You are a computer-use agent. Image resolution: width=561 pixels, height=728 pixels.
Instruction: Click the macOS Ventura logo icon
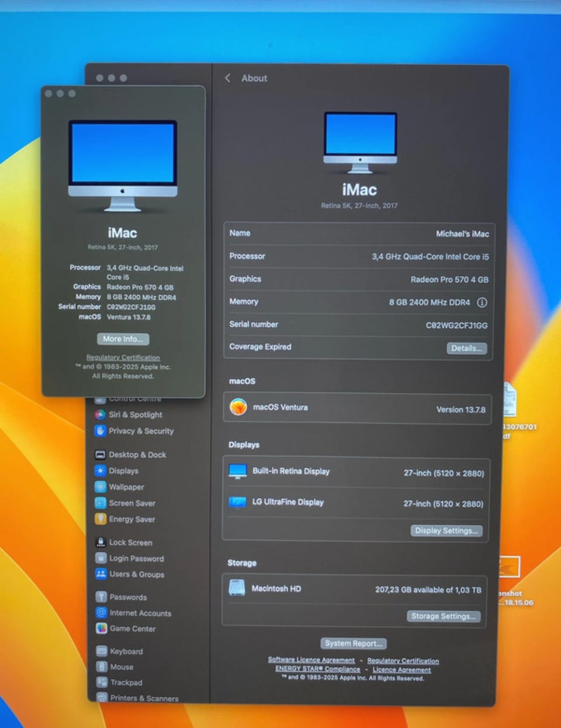point(238,407)
